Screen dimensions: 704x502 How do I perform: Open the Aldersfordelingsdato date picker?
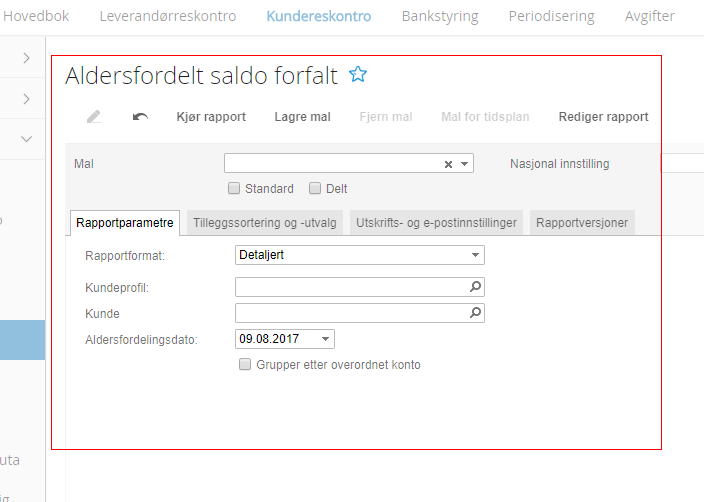(x=326, y=339)
